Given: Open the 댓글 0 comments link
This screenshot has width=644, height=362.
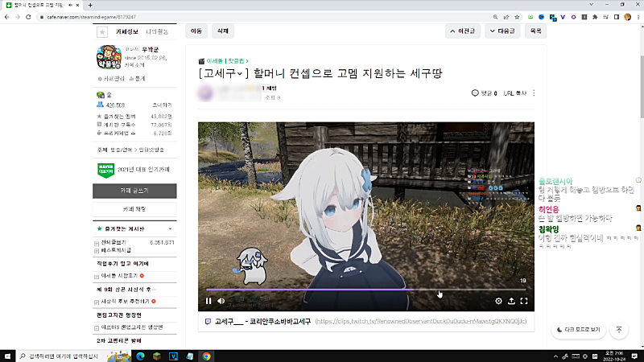Looking at the screenshot, I should coord(485,93).
